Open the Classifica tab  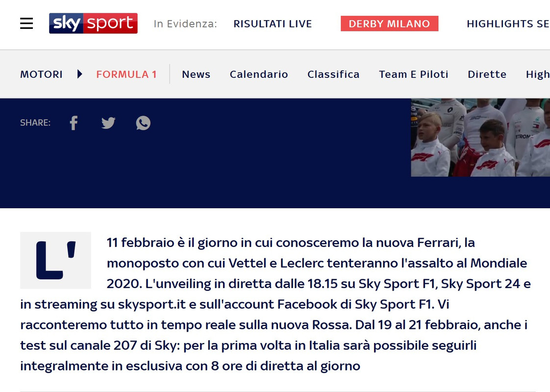coord(333,74)
